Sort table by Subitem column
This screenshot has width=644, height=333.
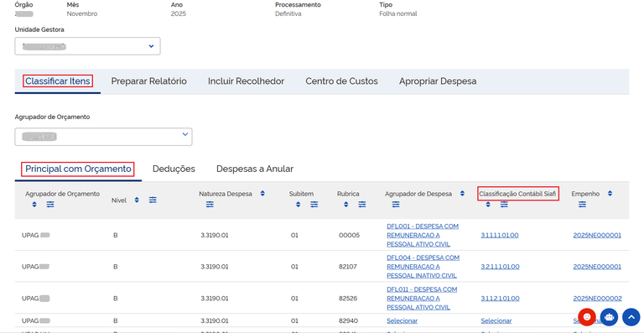click(x=298, y=204)
